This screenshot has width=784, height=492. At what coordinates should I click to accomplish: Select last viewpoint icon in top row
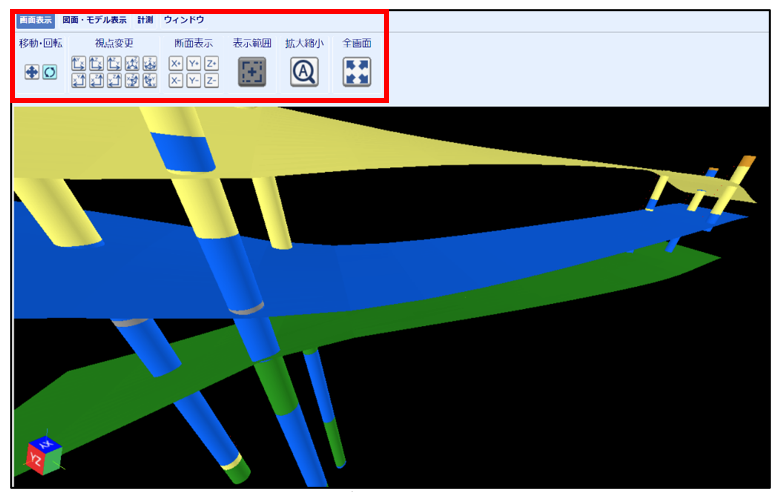tap(150, 63)
